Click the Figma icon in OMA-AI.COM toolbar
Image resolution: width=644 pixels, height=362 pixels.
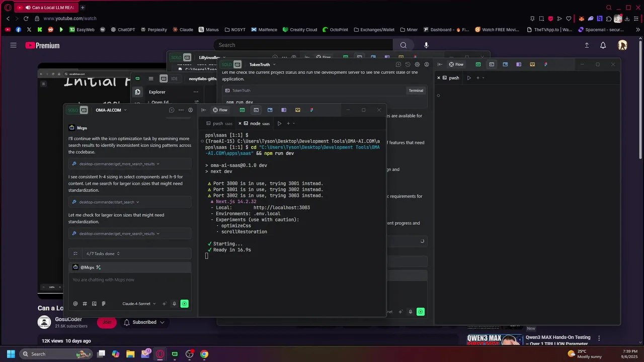[x=311, y=110]
